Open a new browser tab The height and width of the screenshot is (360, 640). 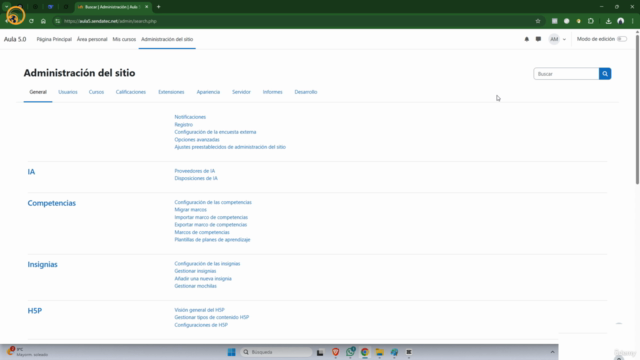[159, 7]
